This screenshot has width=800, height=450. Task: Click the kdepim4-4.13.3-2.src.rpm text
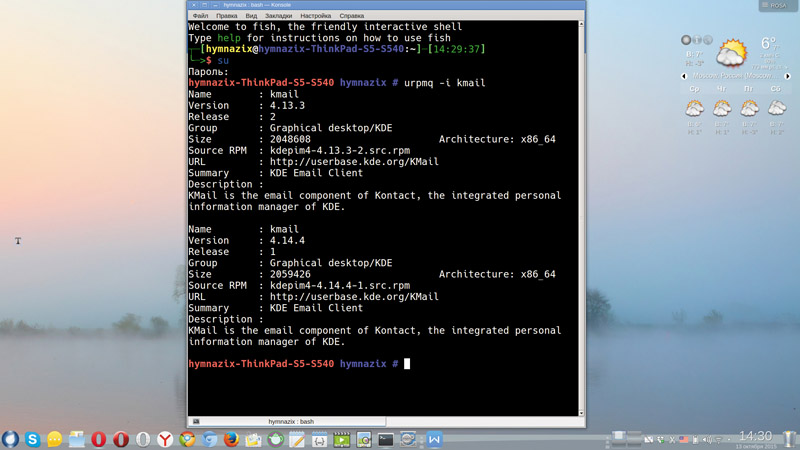(x=340, y=151)
